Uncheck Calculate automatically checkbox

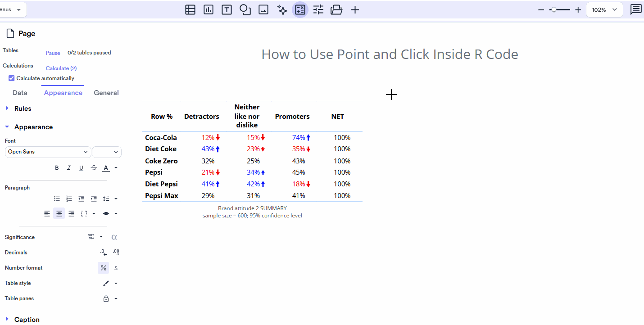point(12,78)
